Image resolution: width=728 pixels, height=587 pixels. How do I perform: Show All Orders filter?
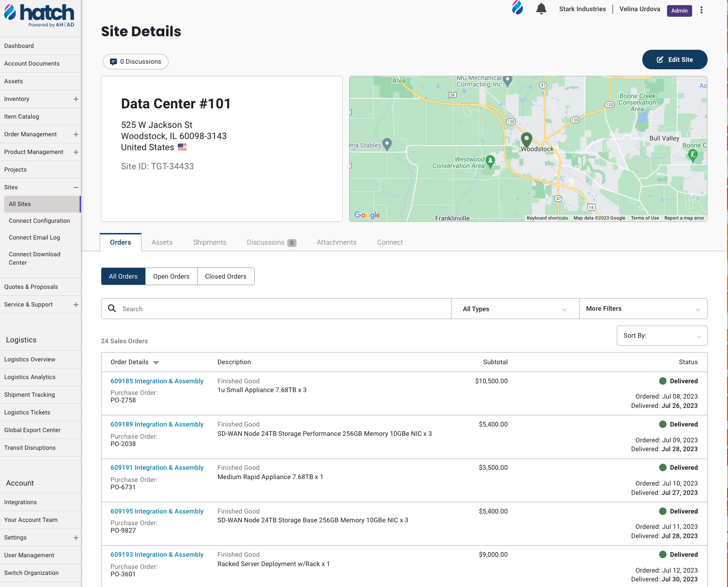(x=123, y=276)
